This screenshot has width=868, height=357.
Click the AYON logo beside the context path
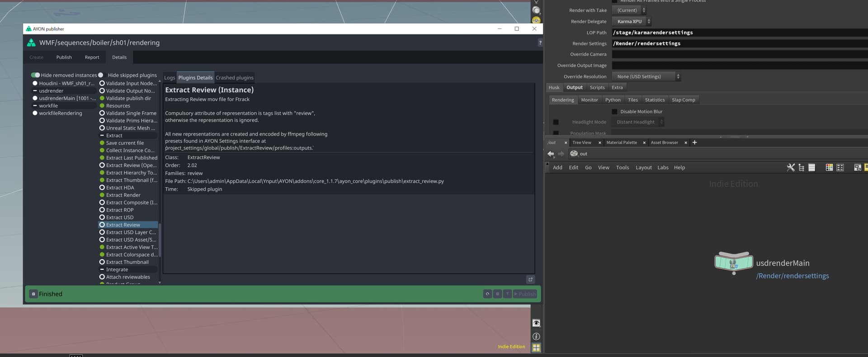click(x=31, y=42)
